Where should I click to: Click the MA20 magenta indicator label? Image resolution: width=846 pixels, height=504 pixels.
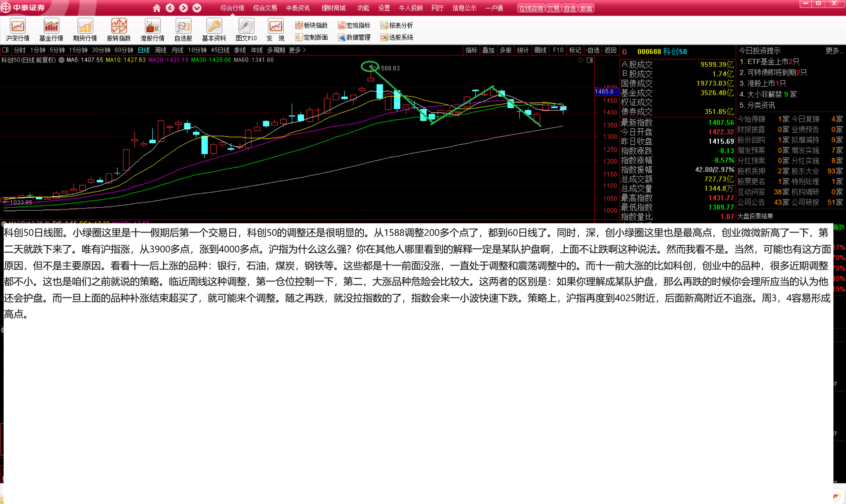(x=168, y=60)
